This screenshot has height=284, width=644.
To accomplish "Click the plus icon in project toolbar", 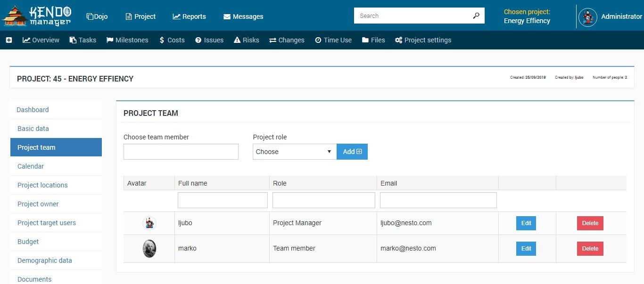I will pyautogui.click(x=8, y=40).
